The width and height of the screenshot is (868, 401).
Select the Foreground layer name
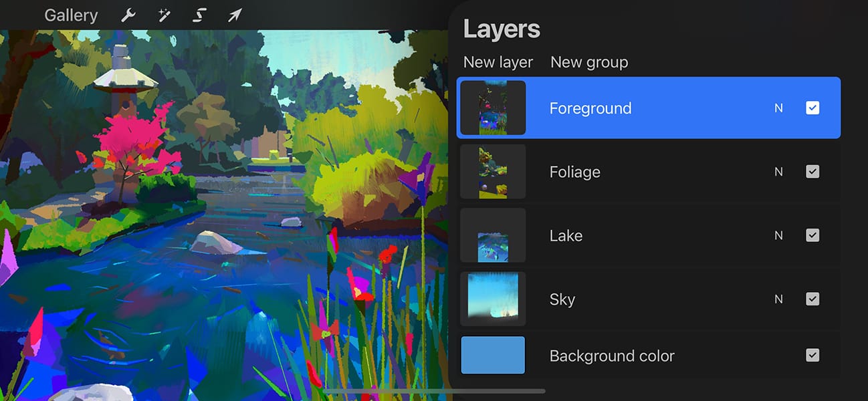pos(590,108)
